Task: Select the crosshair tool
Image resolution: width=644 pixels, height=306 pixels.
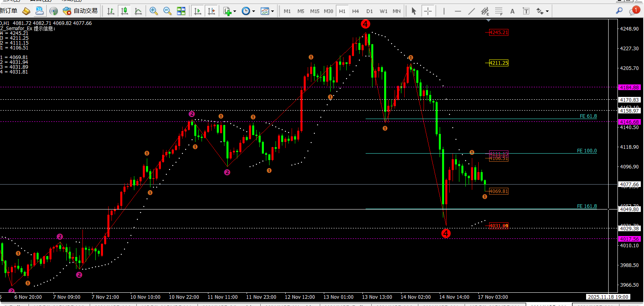Action: pos(428,11)
